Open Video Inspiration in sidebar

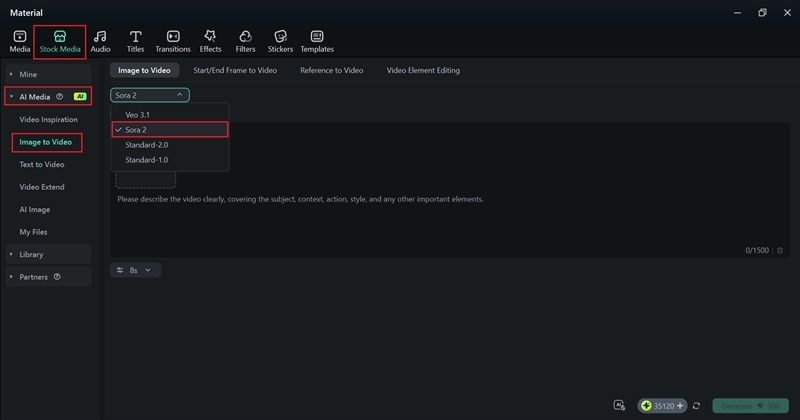click(x=48, y=119)
